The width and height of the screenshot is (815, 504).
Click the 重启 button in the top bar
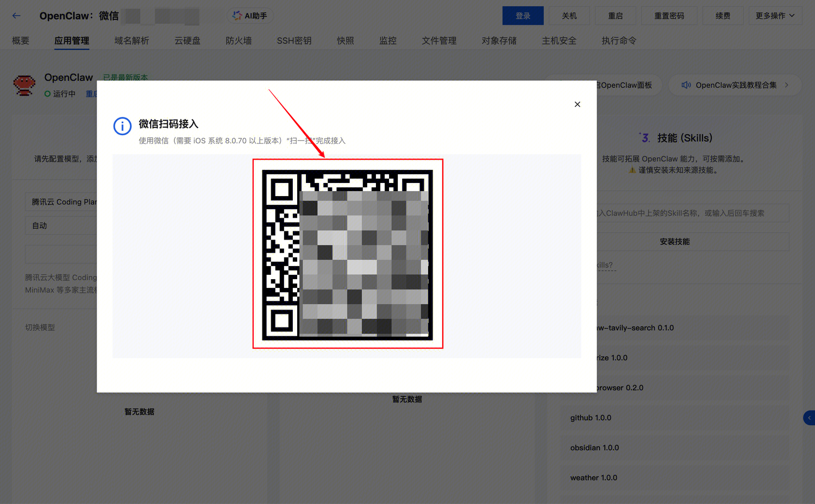point(615,15)
